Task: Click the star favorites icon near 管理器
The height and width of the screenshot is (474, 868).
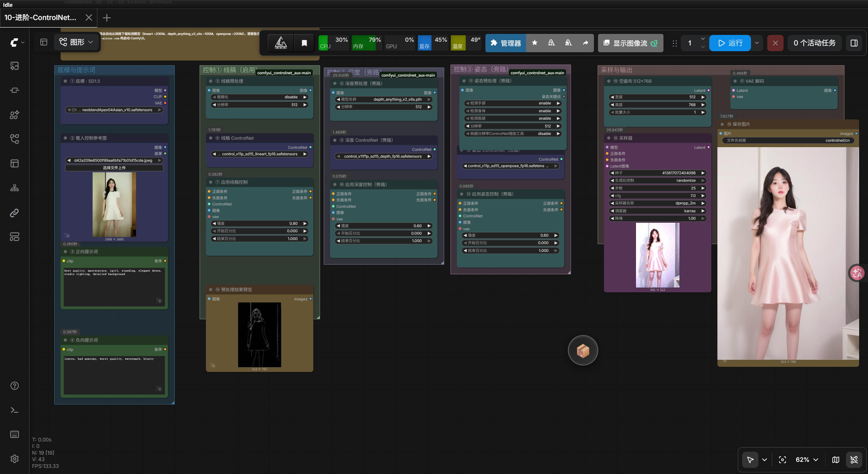Action: coord(535,43)
